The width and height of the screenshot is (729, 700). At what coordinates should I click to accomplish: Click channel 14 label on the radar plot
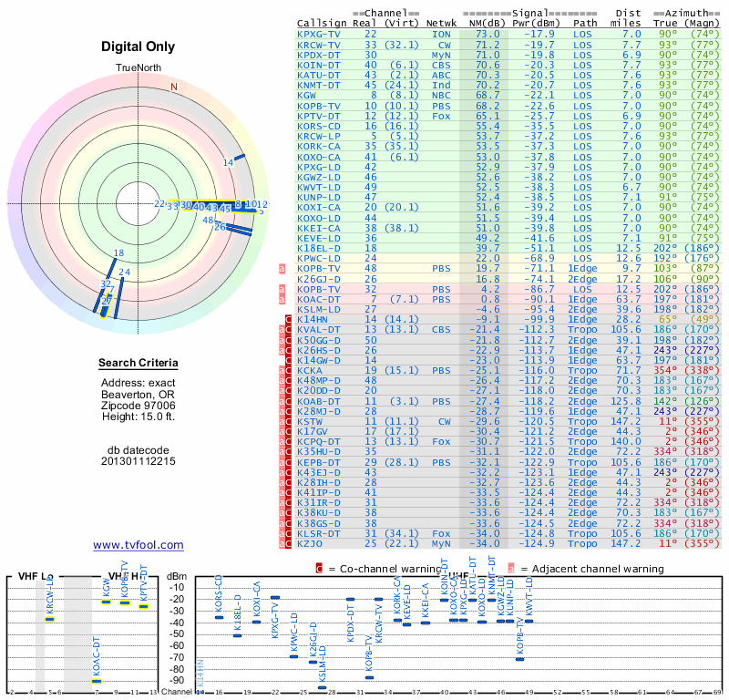(x=228, y=163)
